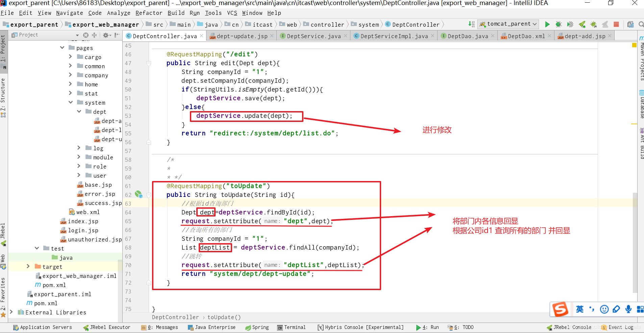Open Project Structure icon

630,24
